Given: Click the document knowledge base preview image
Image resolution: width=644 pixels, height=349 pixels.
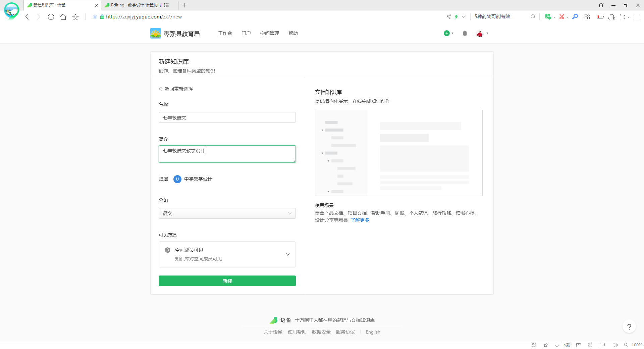Looking at the screenshot, I should (398, 153).
